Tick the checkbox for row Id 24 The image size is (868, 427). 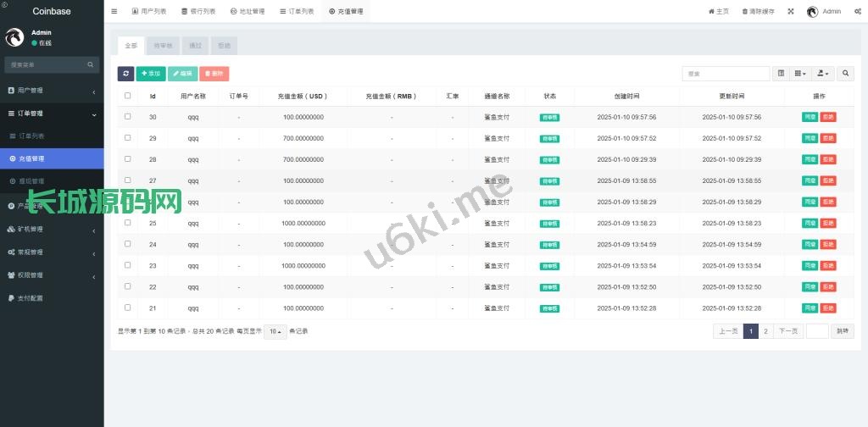(128, 244)
